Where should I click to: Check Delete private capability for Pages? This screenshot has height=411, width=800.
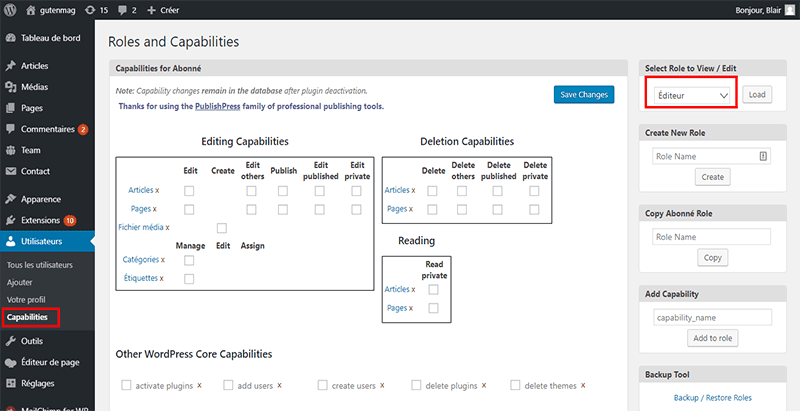[534, 209]
